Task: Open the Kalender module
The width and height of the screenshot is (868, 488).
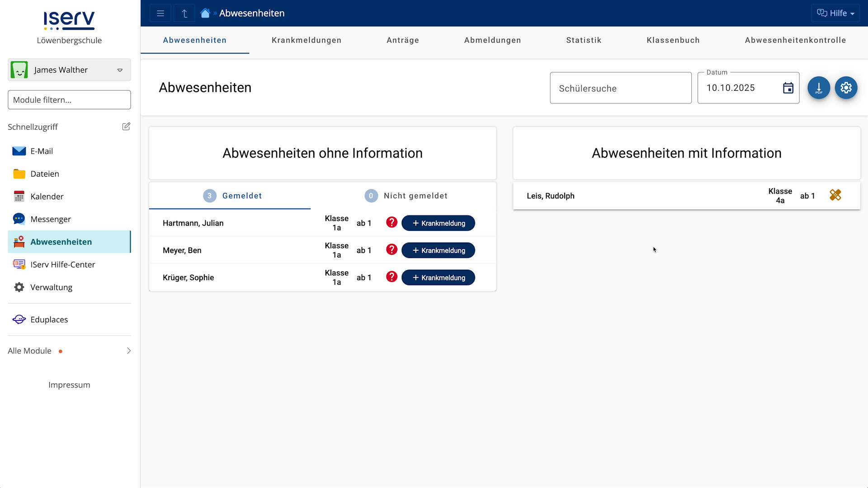Action: (x=47, y=196)
